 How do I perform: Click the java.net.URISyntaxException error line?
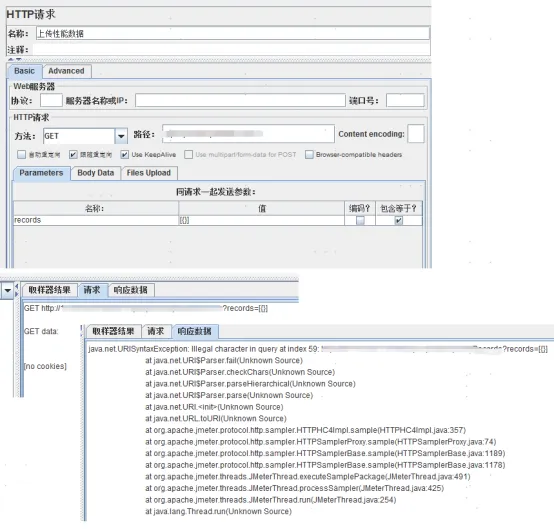[x=318, y=349]
